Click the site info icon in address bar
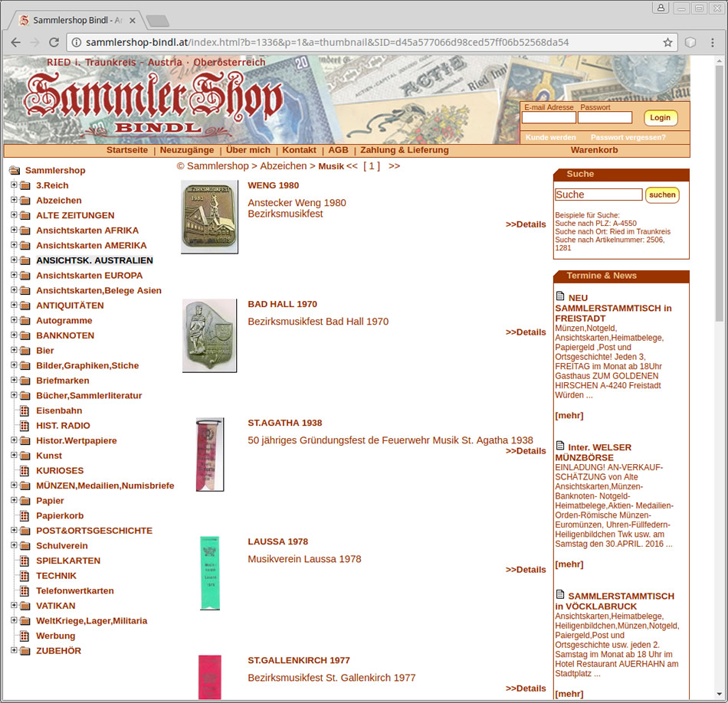 (x=76, y=42)
